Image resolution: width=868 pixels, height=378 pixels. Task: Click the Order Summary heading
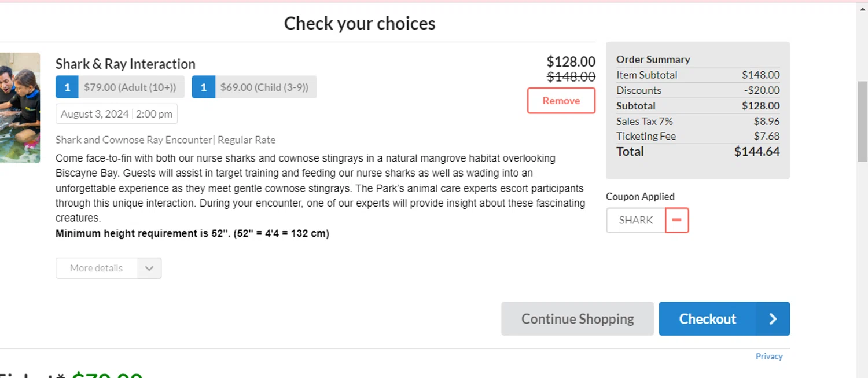[653, 59]
